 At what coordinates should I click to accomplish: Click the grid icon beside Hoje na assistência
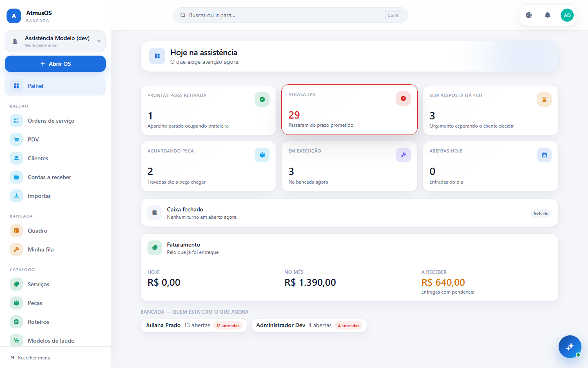coord(157,56)
